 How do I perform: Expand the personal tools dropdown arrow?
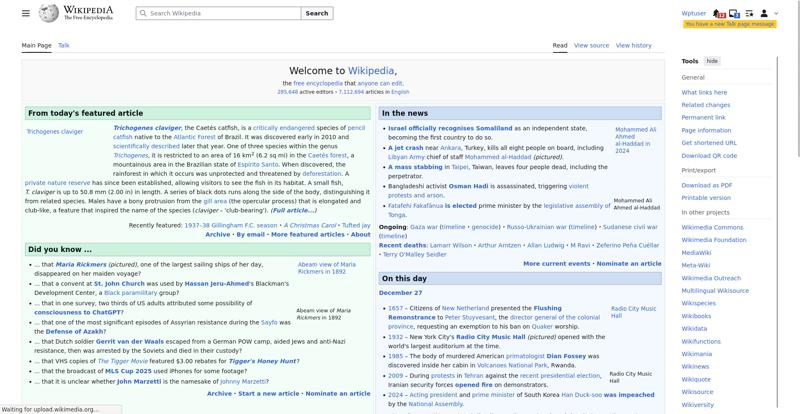click(x=774, y=13)
